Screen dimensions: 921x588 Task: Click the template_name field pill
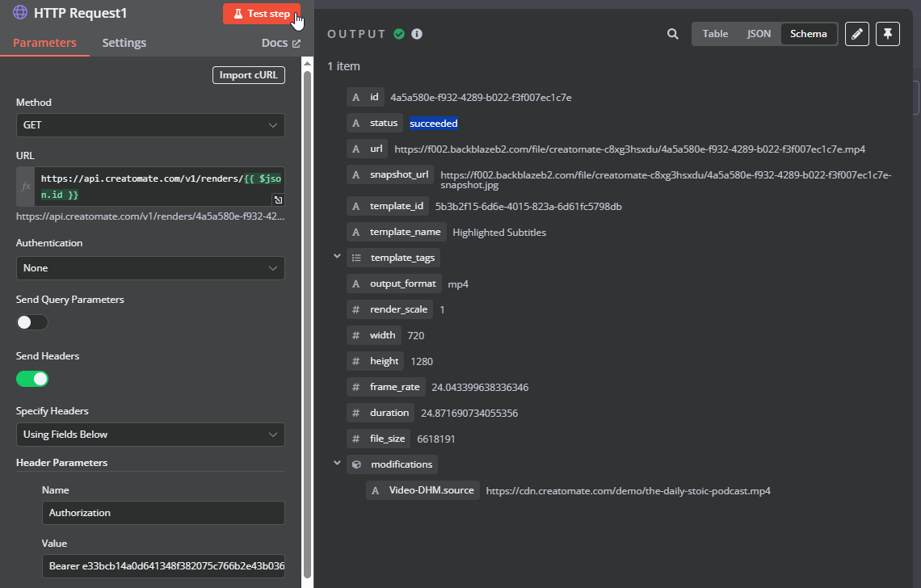(x=397, y=232)
